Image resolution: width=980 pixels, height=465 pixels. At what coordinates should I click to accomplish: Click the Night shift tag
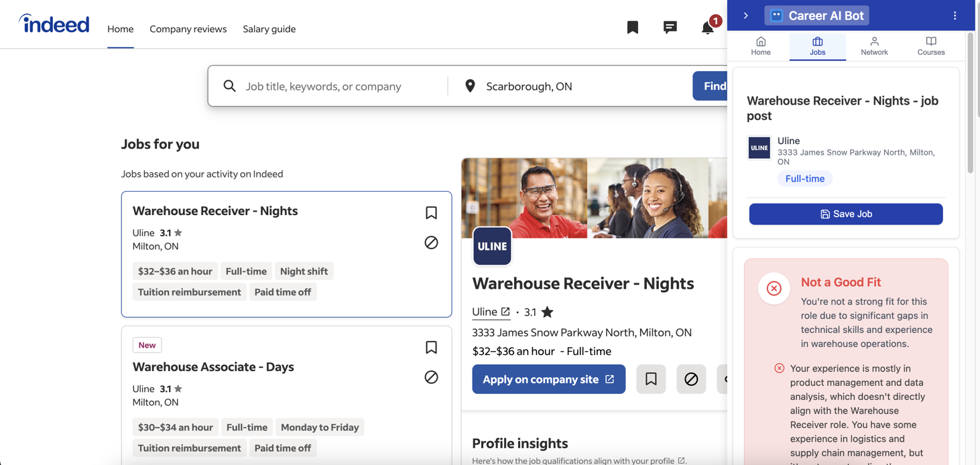point(304,271)
